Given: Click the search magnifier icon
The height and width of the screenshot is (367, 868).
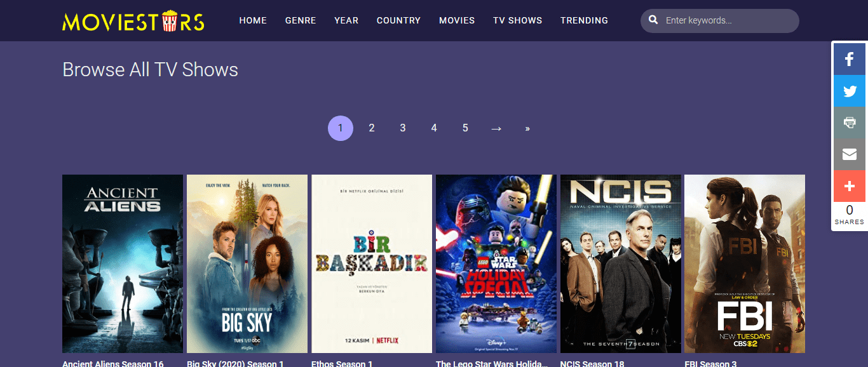Looking at the screenshot, I should pyautogui.click(x=653, y=20).
